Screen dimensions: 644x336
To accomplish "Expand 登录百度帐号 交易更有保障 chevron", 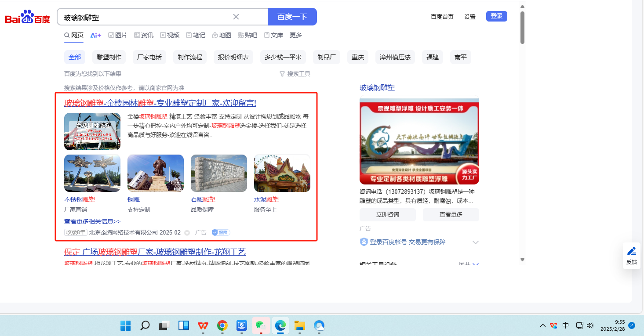I will click(x=475, y=242).
